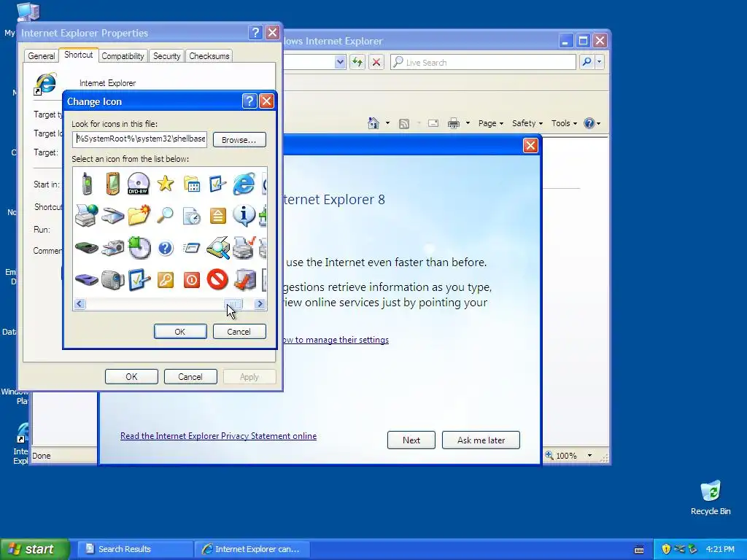Pick the orange eject symbol icon
This screenshot has width=747, height=560.
click(217, 216)
